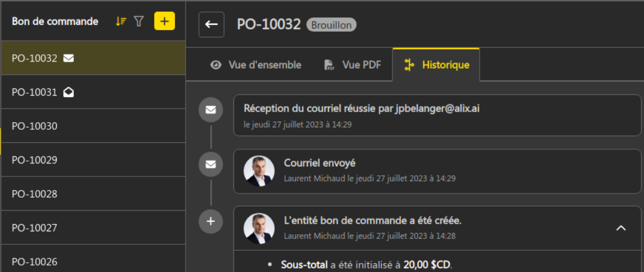Switch to the Vue d'ensemble tab

(255, 65)
